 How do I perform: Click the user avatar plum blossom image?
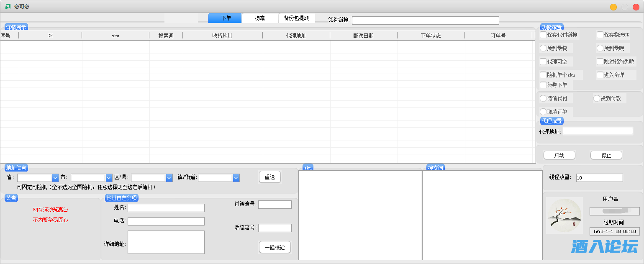[564, 215]
